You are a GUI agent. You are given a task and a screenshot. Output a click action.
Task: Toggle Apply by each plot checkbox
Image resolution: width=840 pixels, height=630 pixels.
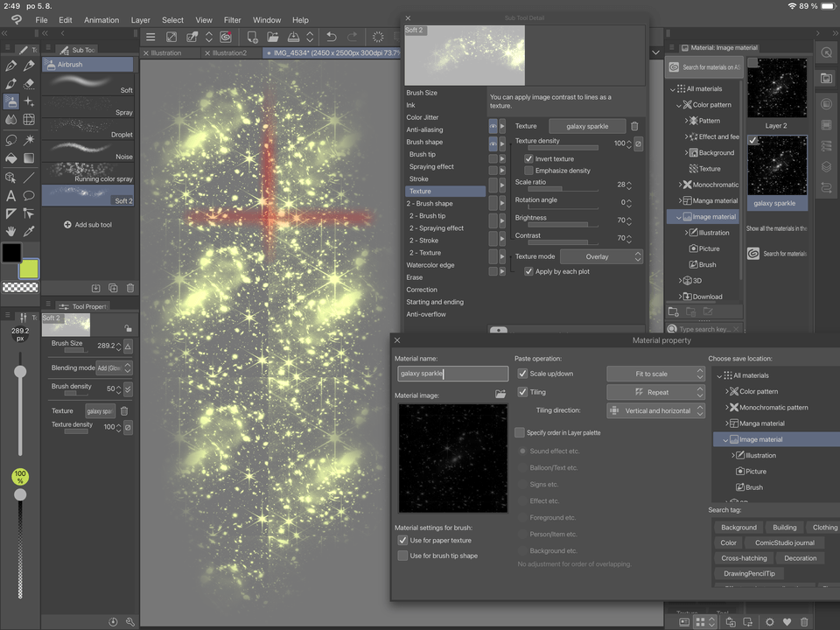528,271
